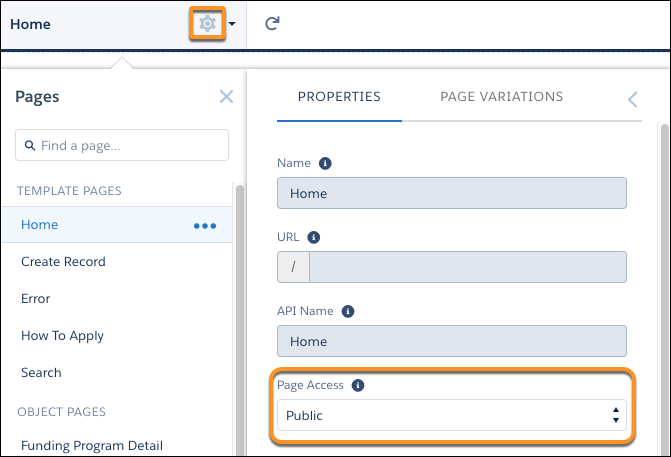Collapse properties panel with left chevron
This screenshot has height=457, width=671.
tap(632, 99)
